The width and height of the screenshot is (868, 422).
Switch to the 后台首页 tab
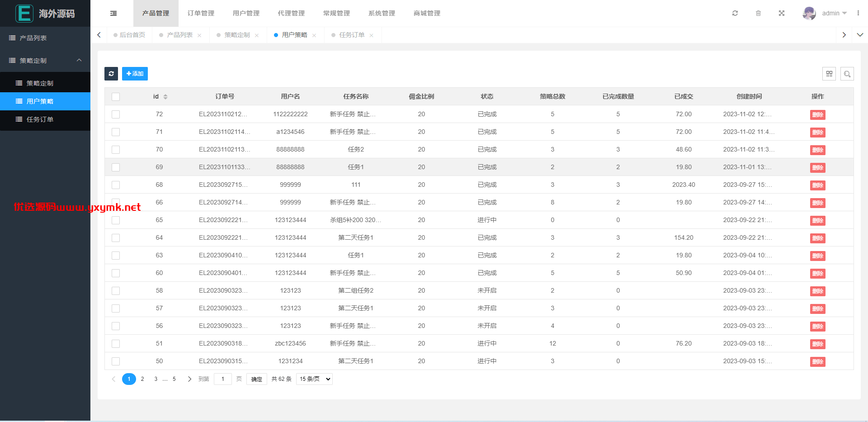[x=129, y=35]
